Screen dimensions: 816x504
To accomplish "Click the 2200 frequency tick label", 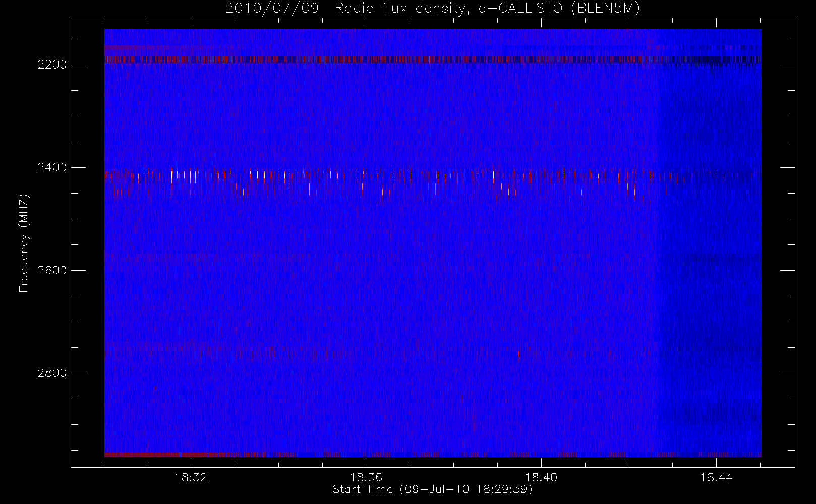I will pos(52,65).
